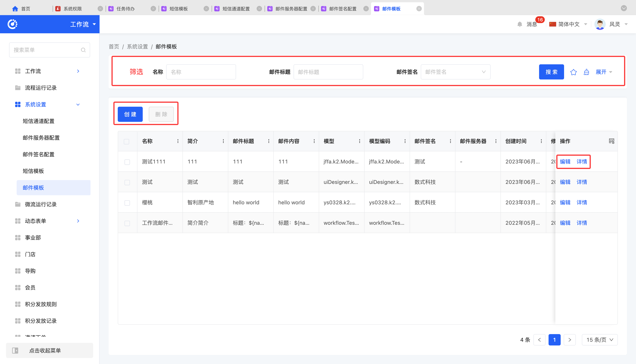Click the star favorite icon beside Search

(573, 72)
